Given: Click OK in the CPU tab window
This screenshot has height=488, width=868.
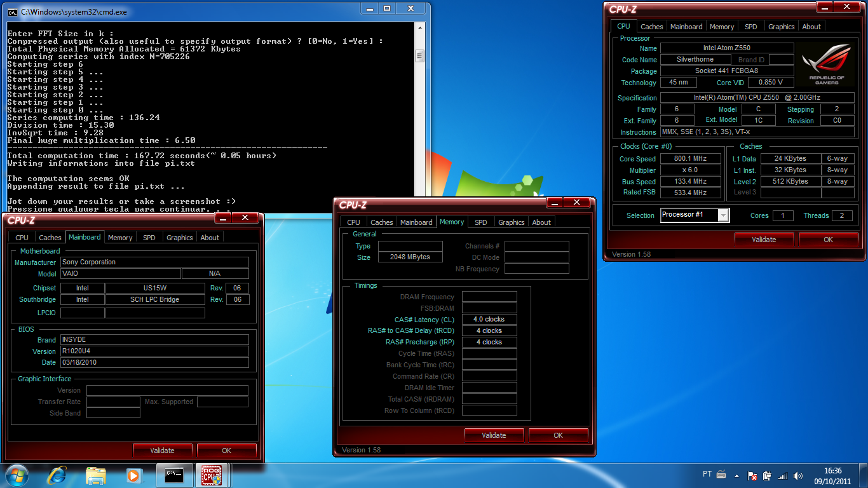Looking at the screenshot, I should tap(828, 240).
